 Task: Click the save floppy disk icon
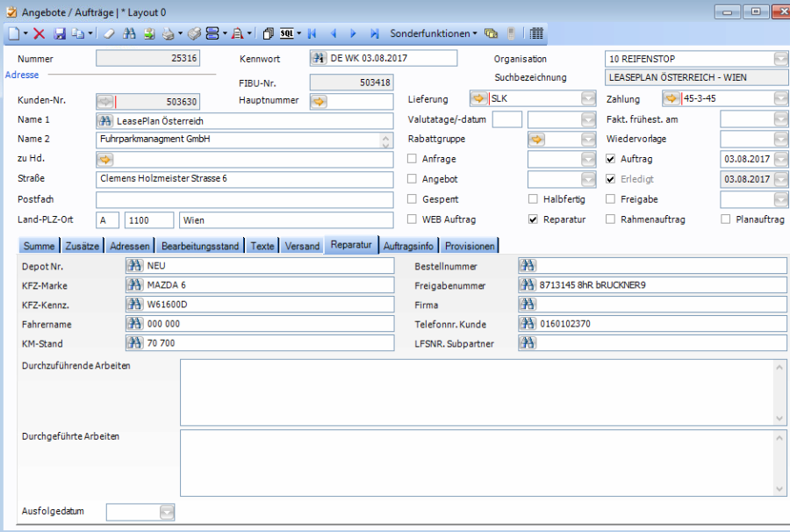click(x=60, y=33)
